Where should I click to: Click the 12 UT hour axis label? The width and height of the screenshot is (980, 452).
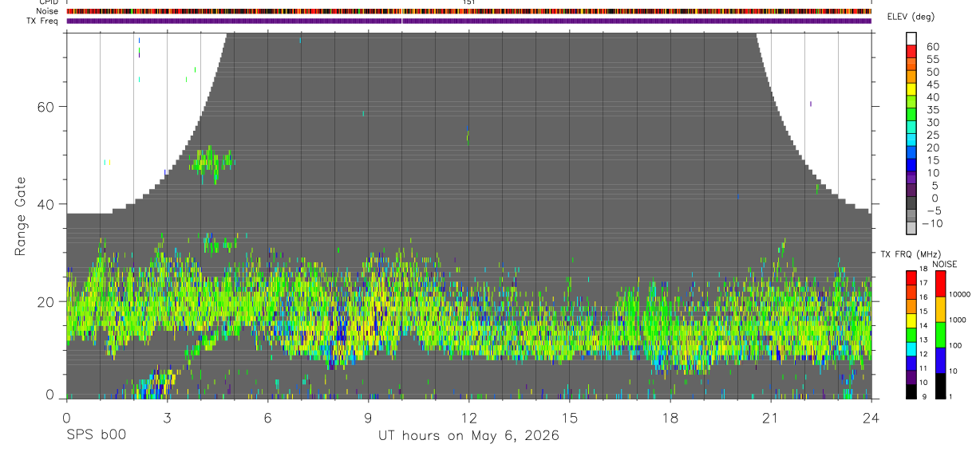tap(469, 417)
